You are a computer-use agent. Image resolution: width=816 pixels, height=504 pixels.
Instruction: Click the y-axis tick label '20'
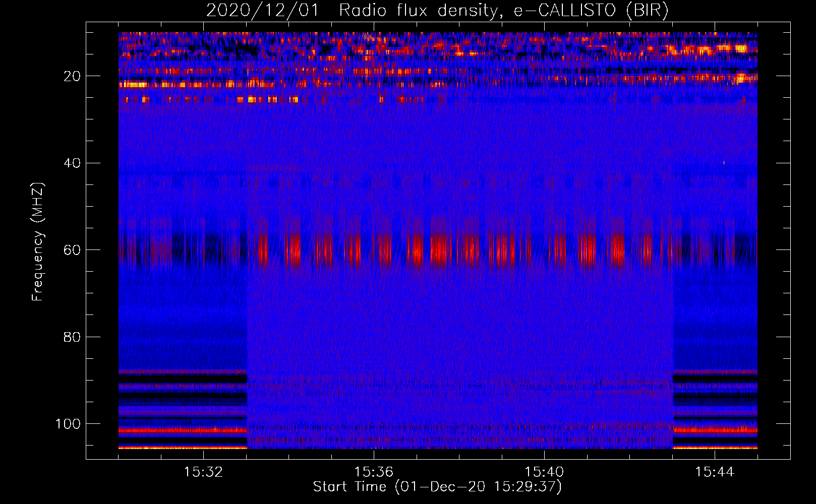tap(72, 76)
